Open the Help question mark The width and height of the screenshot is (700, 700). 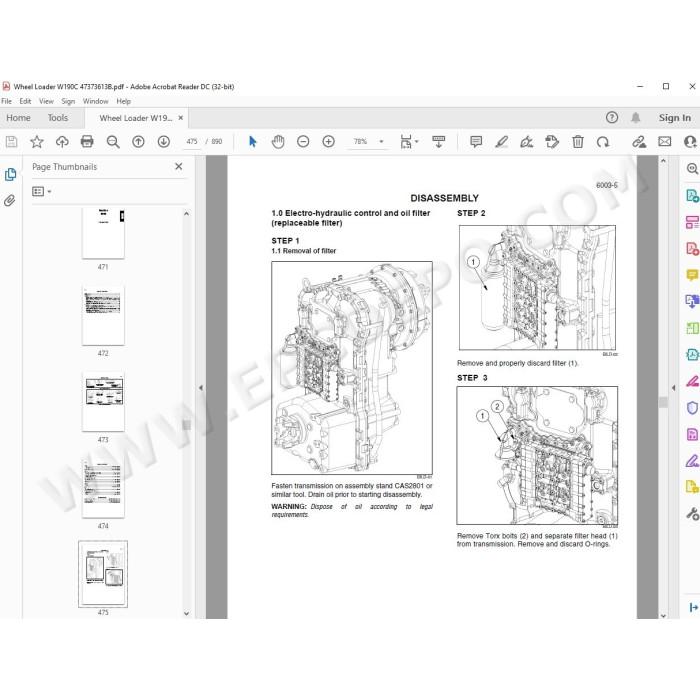coord(612,117)
